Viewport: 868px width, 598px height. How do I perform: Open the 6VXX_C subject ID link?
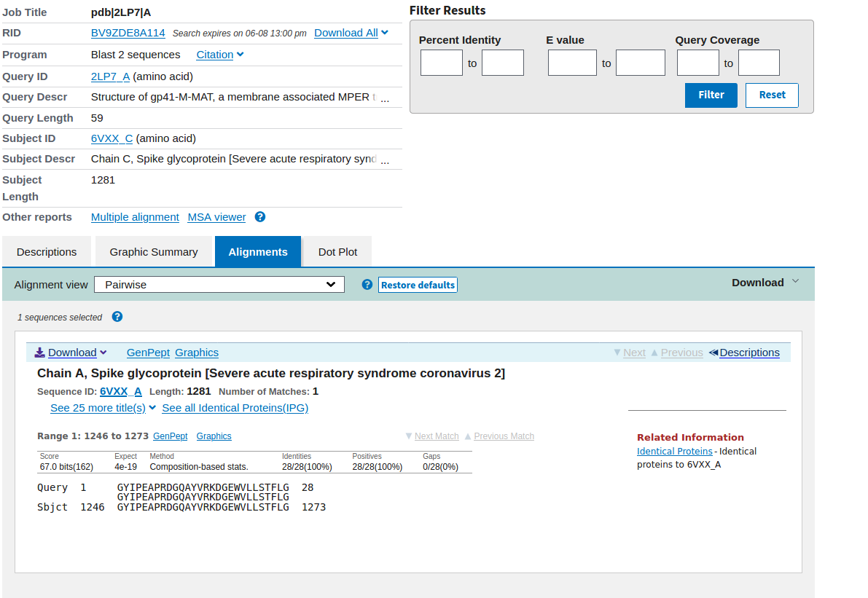click(x=112, y=138)
